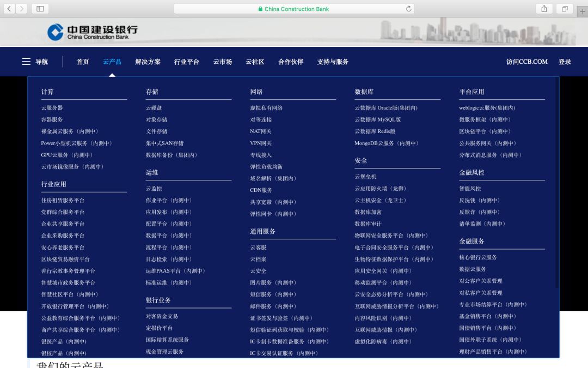The width and height of the screenshot is (588, 368).
Task: Select the 定报价平台 link
Action: pos(159,328)
